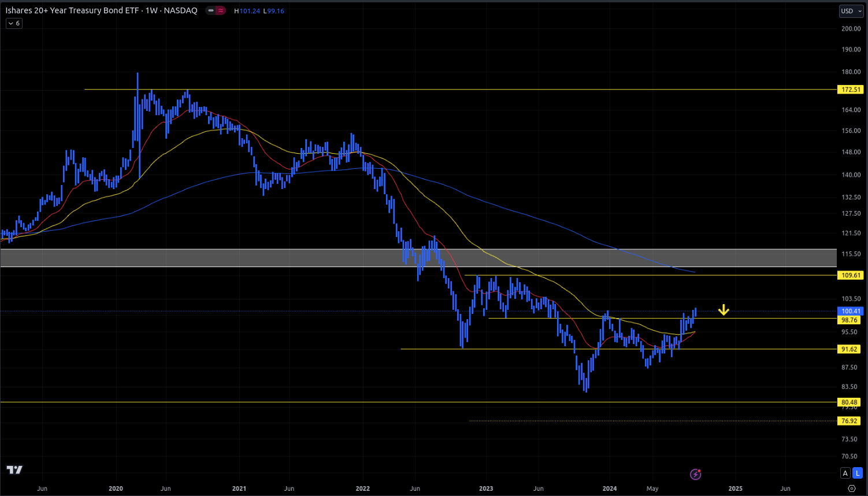Click the TradingView logo
Image resolution: width=868 pixels, height=496 pixels.
pyautogui.click(x=14, y=470)
